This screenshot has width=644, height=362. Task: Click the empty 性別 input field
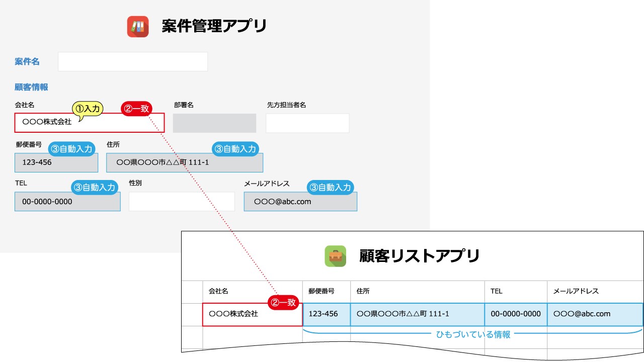[x=182, y=202]
